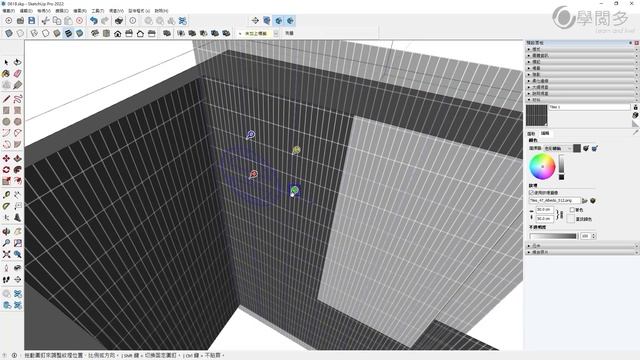Select the Move tool
The width and height of the screenshot is (640, 360).
(x=6, y=158)
